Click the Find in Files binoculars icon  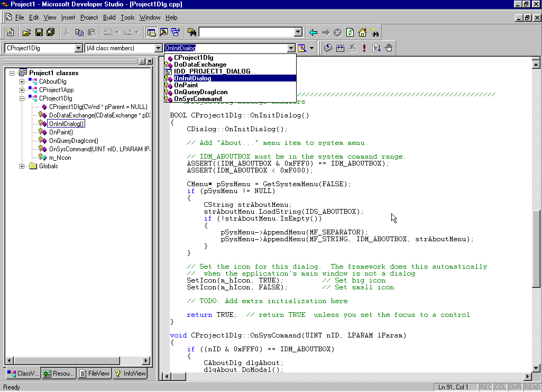click(x=191, y=32)
